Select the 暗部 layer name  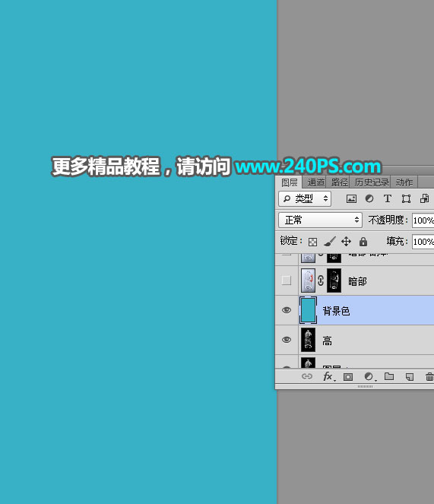point(357,281)
